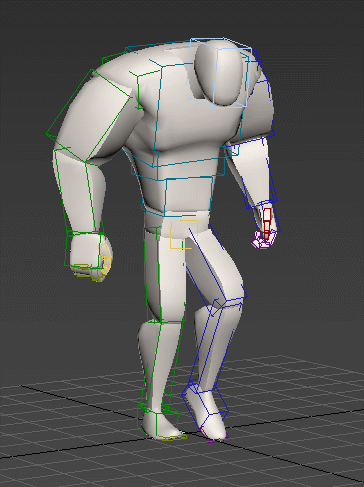The image size is (364, 487).
Task: Select the red finger bone on the blue-side hand
Action: tap(267, 223)
